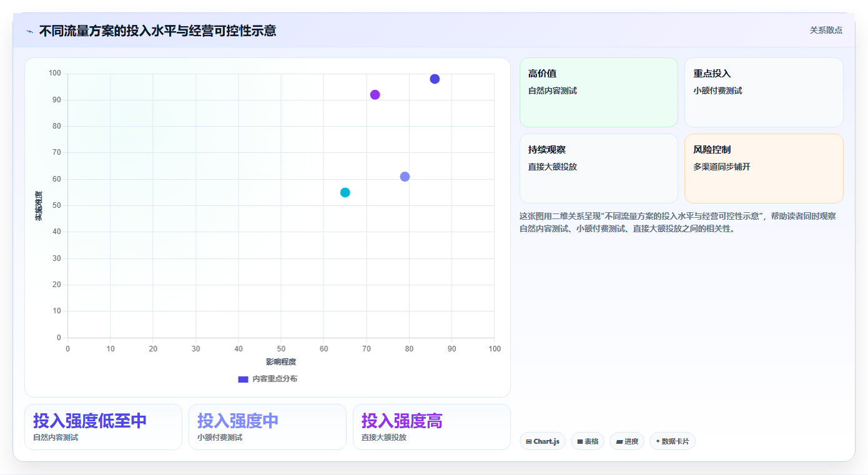
Task: Click the 内容重点分布 legend label
Action: point(275,379)
